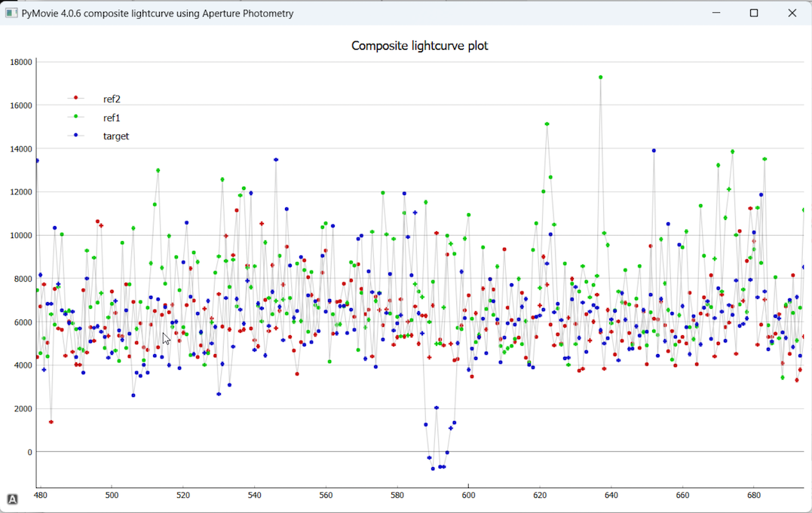Select the 'ref2' legend label
The image size is (812, 513).
pyautogui.click(x=112, y=99)
